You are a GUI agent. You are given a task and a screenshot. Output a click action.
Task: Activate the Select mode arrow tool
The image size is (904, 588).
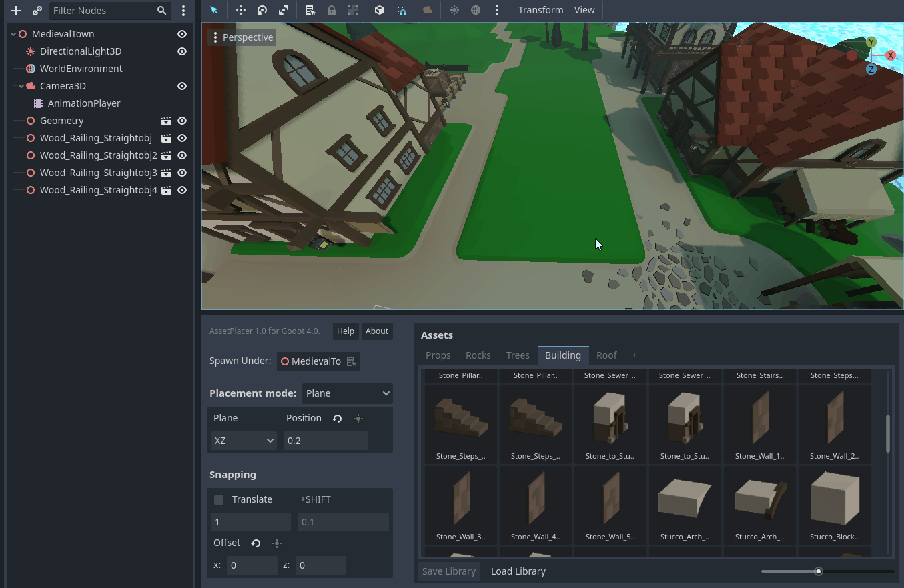214,10
